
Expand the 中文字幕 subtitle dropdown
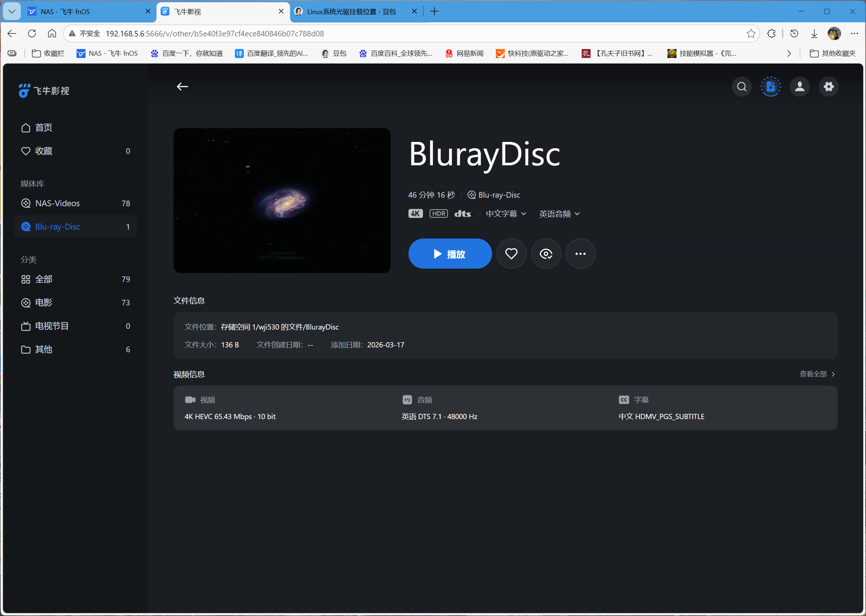pyautogui.click(x=505, y=214)
